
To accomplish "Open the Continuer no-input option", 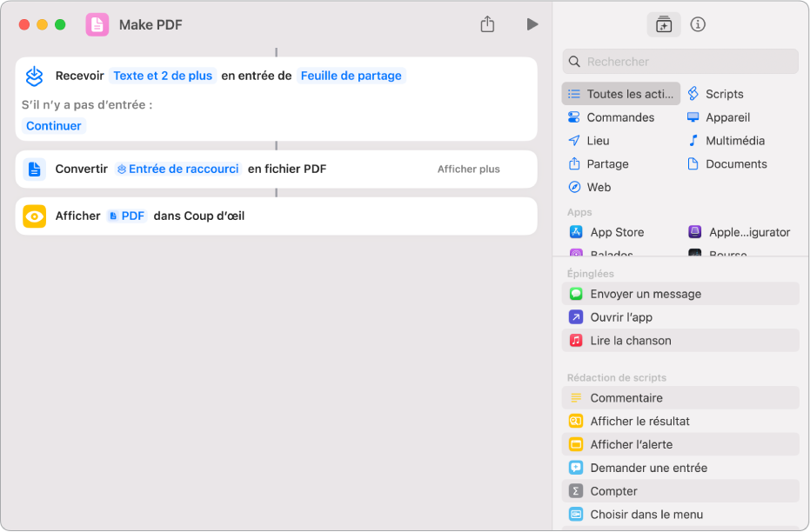I will click(54, 126).
